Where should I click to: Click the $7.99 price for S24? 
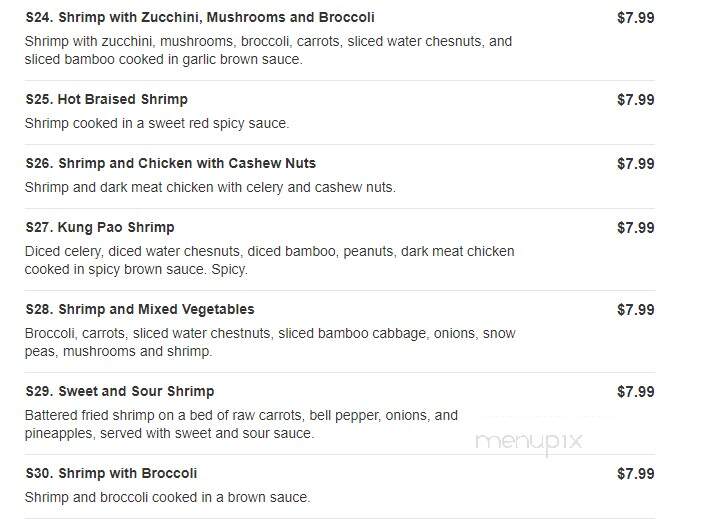[636, 18]
